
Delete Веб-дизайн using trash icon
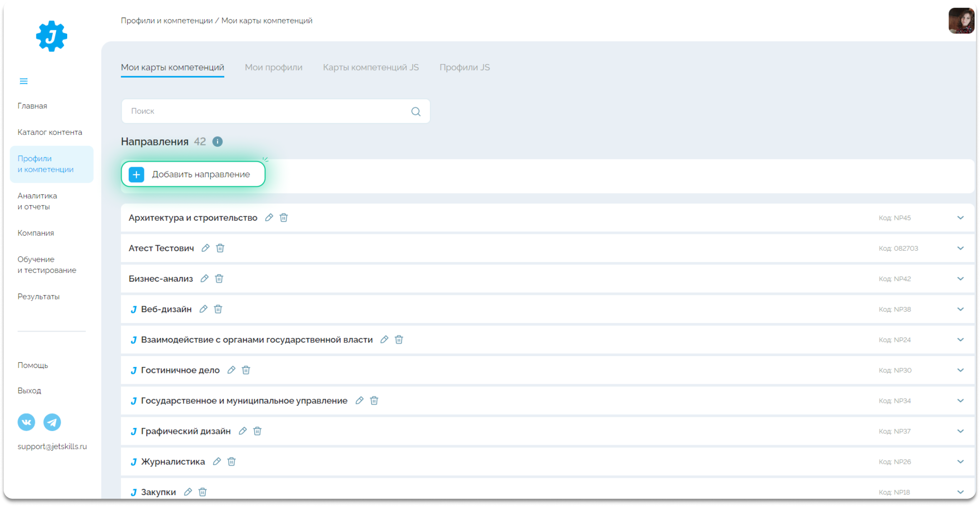pyautogui.click(x=218, y=309)
